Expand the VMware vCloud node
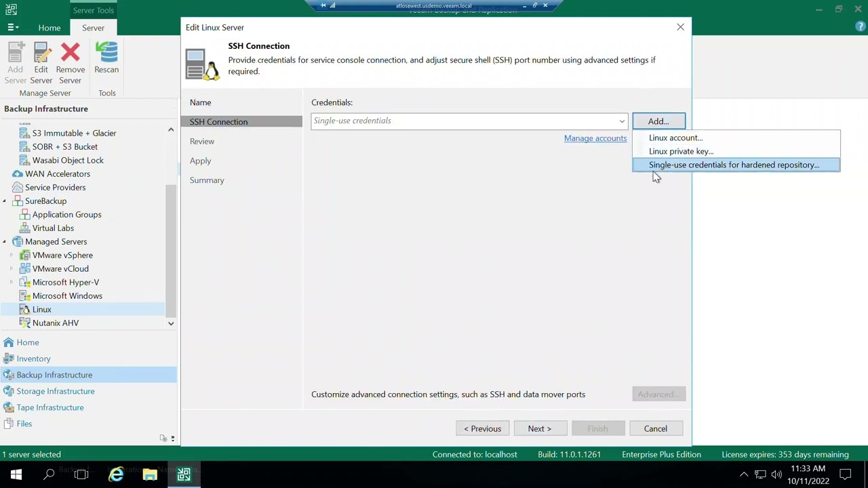Screen dimensions: 868x488 [x=11, y=268]
